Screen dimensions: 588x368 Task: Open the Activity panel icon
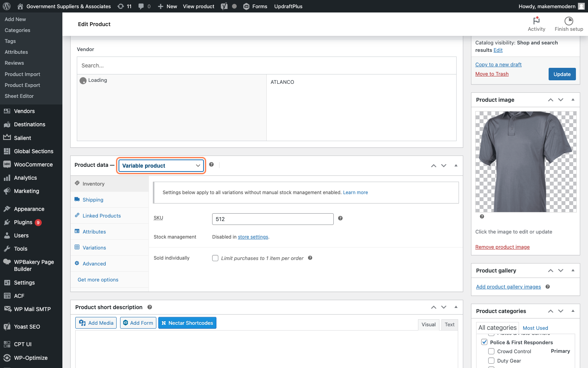(x=537, y=24)
